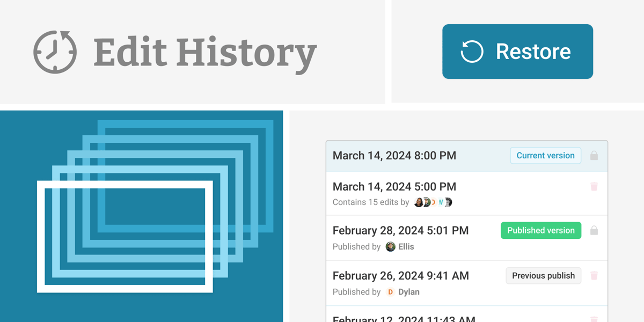The height and width of the screenshot is (322, 644).
Task: Open the March 14, 8:00 PM version
Action: [x=394, y=156]
